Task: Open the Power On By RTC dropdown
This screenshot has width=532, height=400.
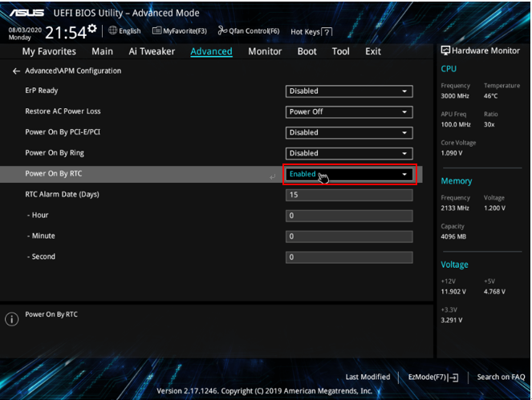Action: coord(349,174)
